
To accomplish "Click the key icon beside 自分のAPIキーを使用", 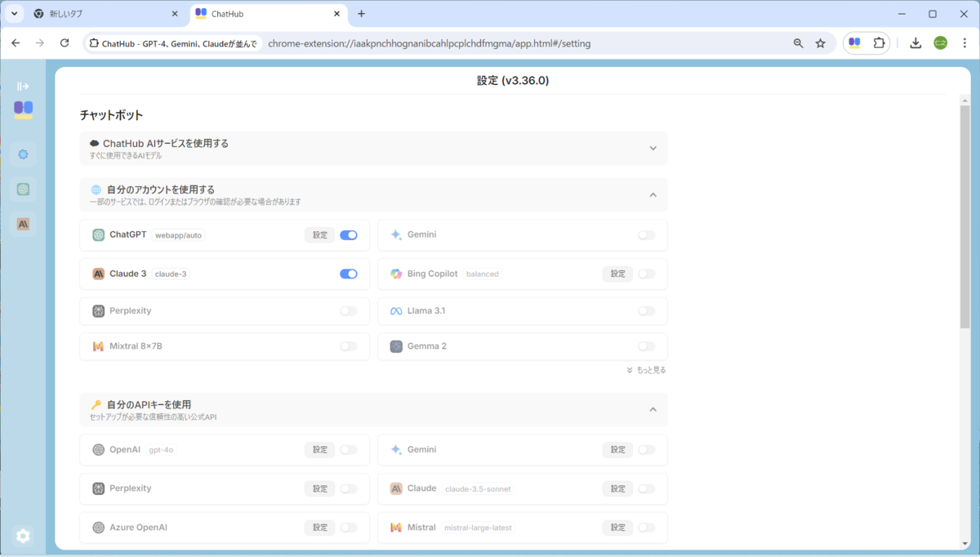I will [x=96, y=404].
